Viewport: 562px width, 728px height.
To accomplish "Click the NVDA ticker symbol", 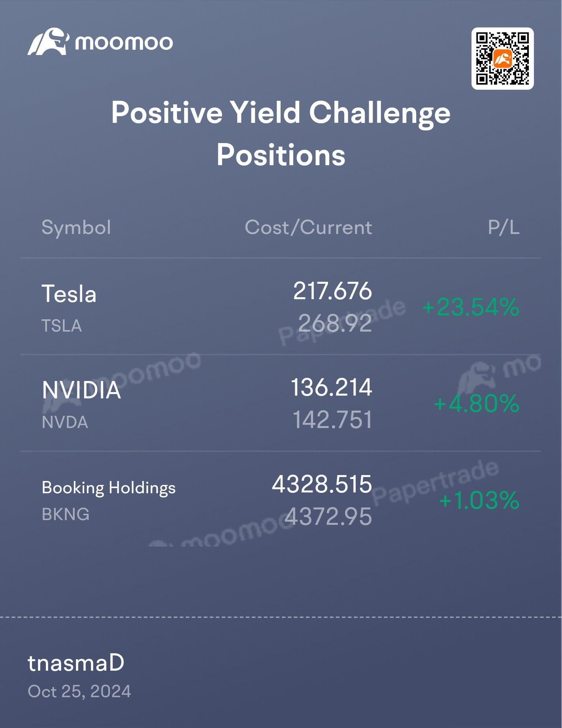I will pyautogui.click(x=65, y=422).
